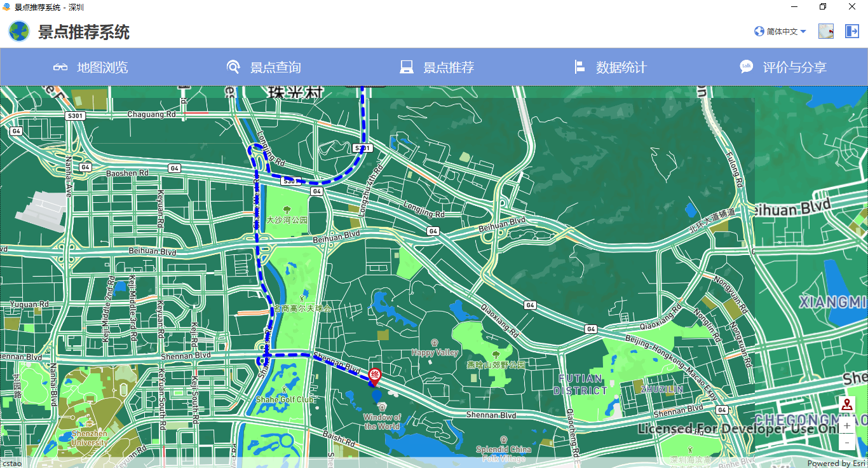868x468 pixels.
Task: Zoom out with the minus button
Action: point(846,442)
